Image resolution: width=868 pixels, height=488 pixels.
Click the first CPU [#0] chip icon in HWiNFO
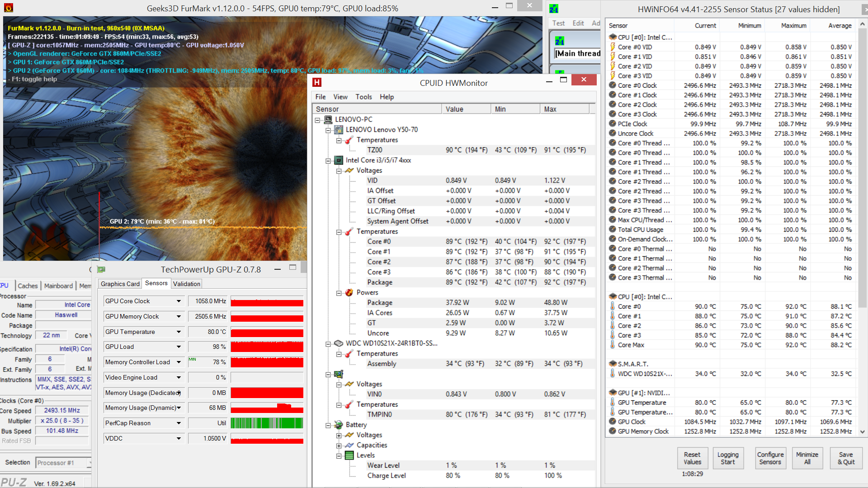click(x=613, y=37)
